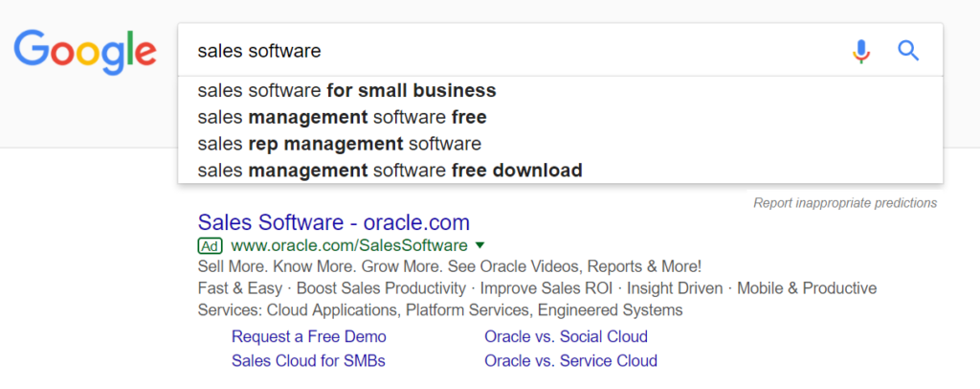Visit the "Oracle vs. Service Cloud" sitelink
The height and width of the screenshot is (389, 980).
570,361
